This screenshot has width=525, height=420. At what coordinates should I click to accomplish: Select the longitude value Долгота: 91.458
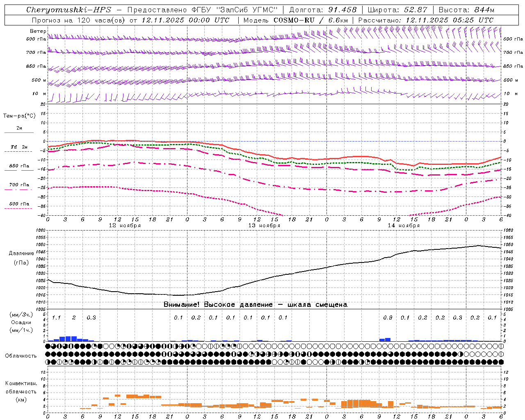click(x=323, y=10)
